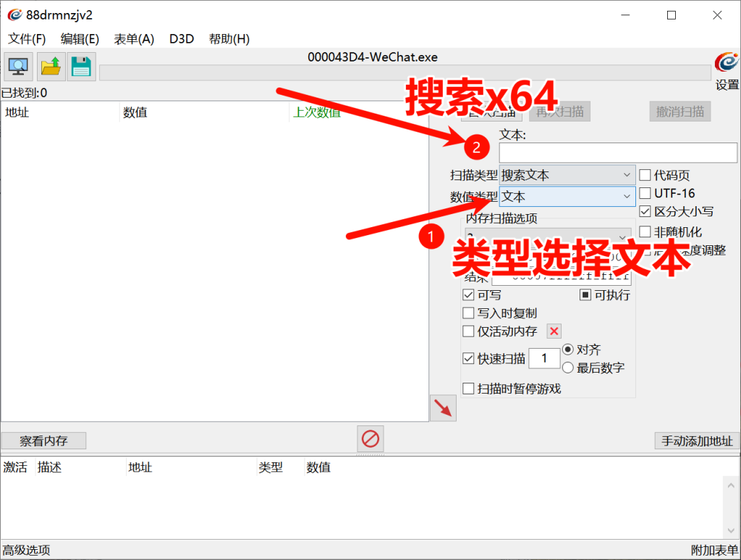Click the red X beside 仅活动内存
Viewport: 741px width, 560px height.
click(554, 331)
